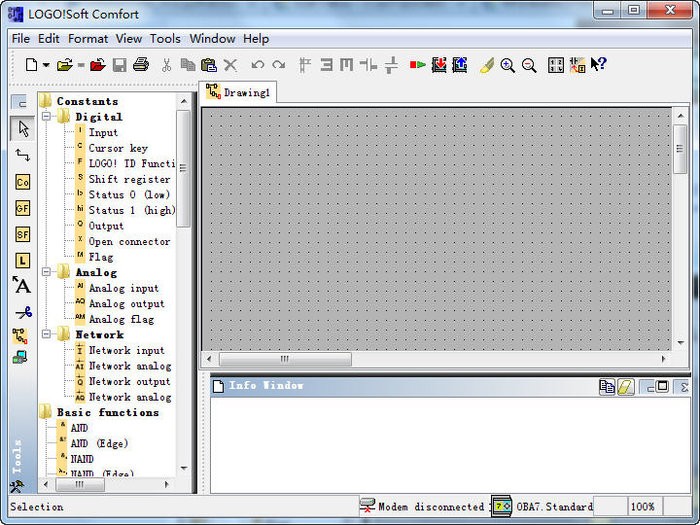
Task: Open Data log with L button
Action: tap(22, 261)
